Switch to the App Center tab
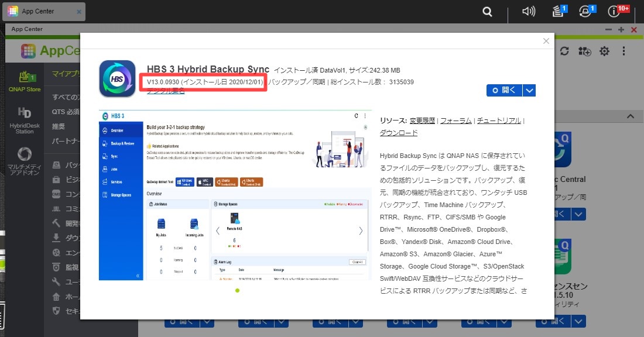 [43, 12]
